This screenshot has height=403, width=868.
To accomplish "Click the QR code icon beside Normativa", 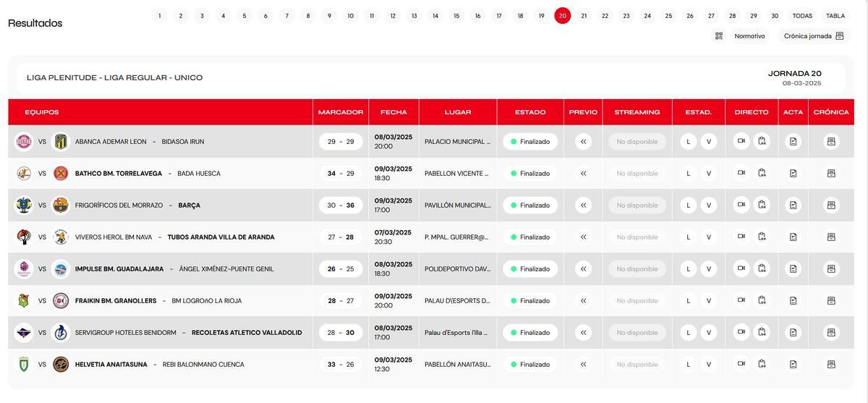I will click(719, 36).
